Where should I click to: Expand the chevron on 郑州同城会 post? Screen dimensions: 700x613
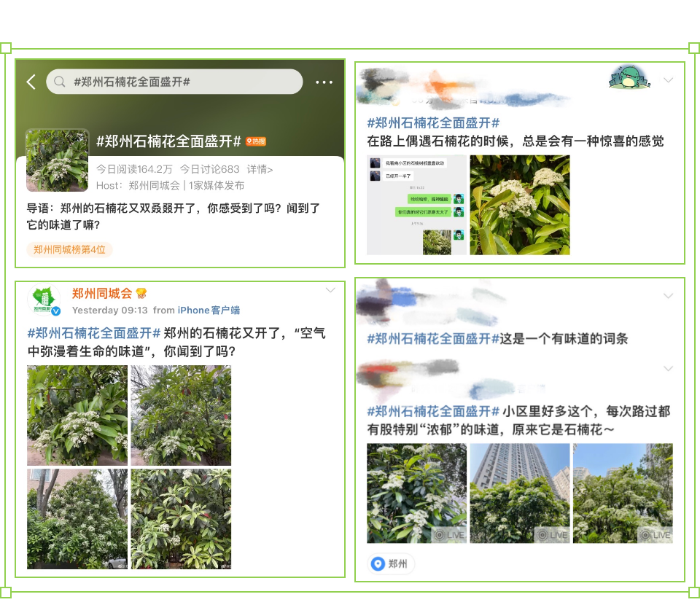pos(330,291)
